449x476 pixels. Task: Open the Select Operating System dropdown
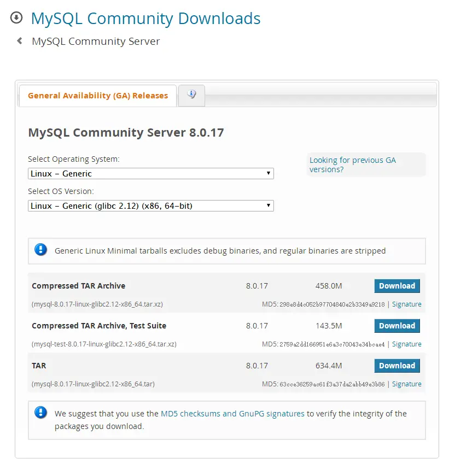pos(151,174)
